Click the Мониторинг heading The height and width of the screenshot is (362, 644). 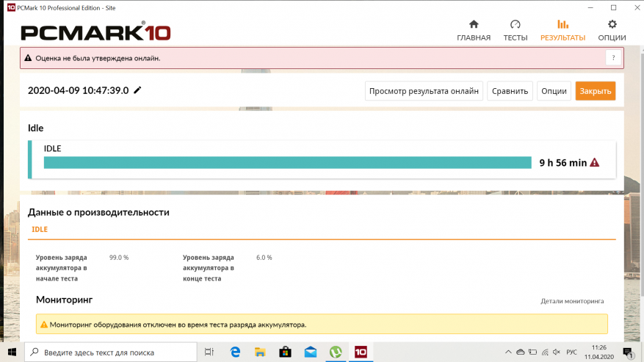coord(64,300)
